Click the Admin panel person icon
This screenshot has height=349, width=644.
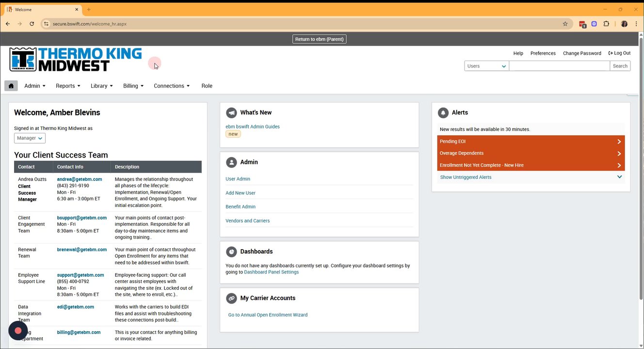(231, 162)
